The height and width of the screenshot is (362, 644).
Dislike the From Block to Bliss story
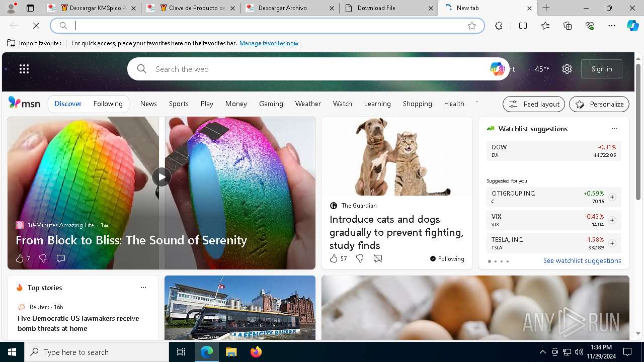pos(43,258)
